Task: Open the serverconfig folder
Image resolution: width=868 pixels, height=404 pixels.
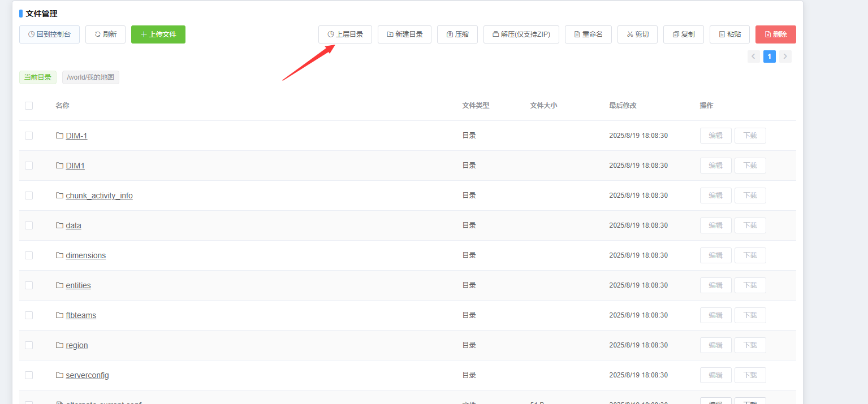Action: click(87, 375)
